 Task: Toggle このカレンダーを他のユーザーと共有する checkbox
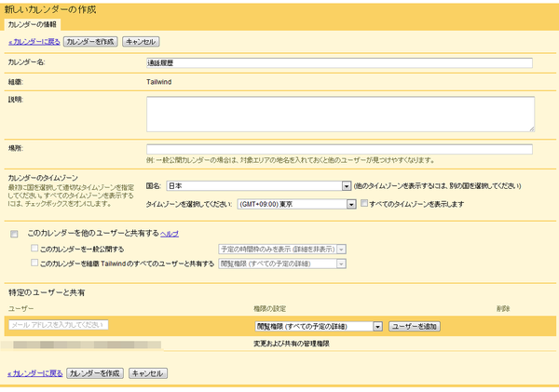point(14,233)
